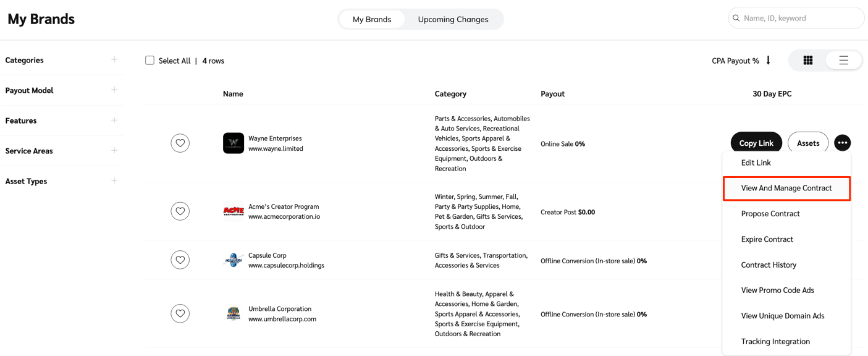Switch to grid view layout
This screenshot has height=356, width=868.
pos(808,61)
